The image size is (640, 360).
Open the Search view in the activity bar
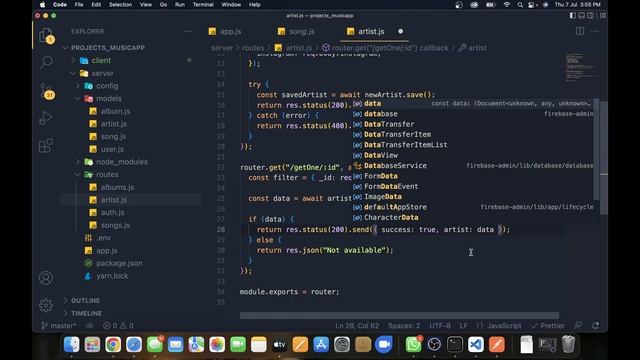46,62
